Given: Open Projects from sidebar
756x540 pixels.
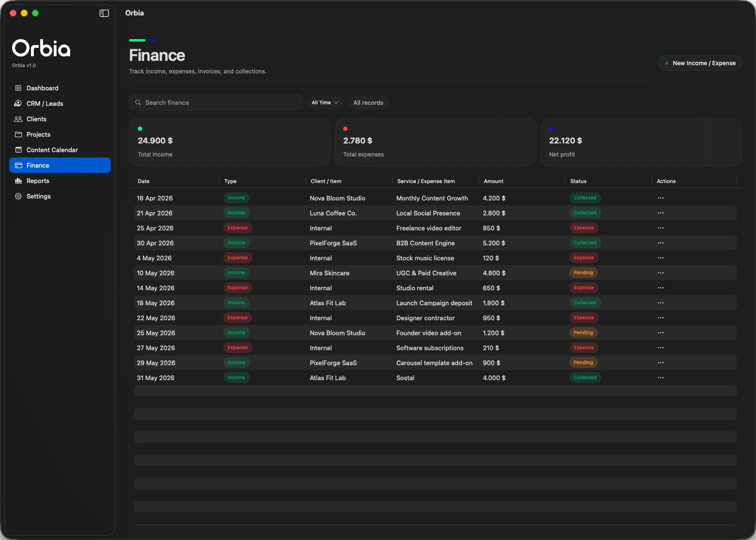Looking at the screenshot, I should (60, 134).
